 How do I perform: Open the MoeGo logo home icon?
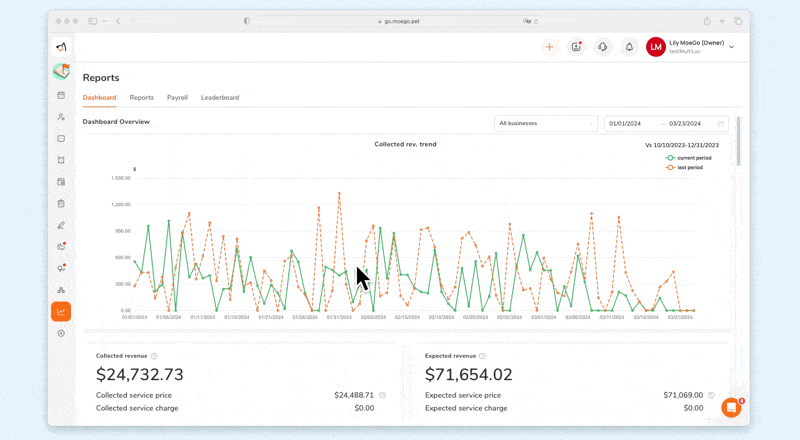coord(61,47)
